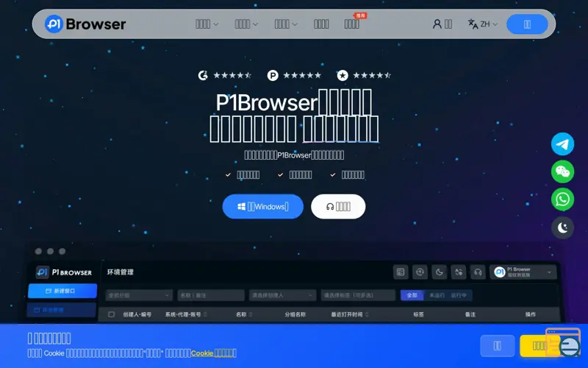Toggle dark mode with the moon button
This screenshot has height=368, width=588.
pyautogui.click(x=562, y=227)
